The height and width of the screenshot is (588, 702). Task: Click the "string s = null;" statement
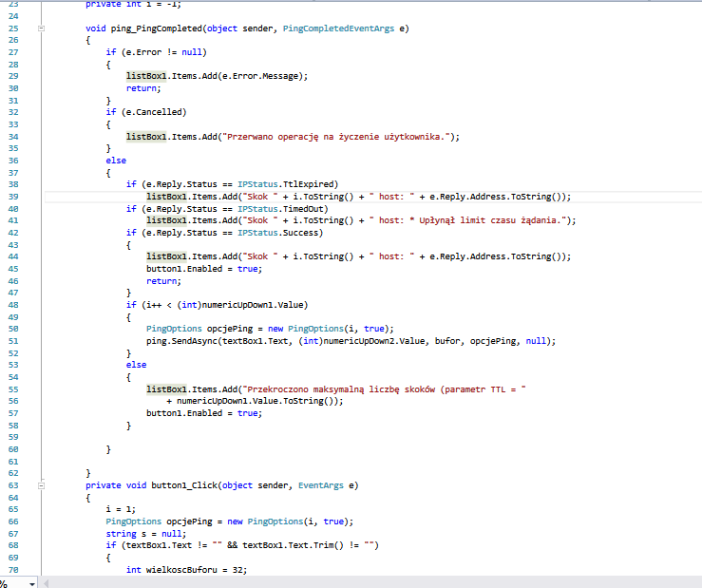146,534
